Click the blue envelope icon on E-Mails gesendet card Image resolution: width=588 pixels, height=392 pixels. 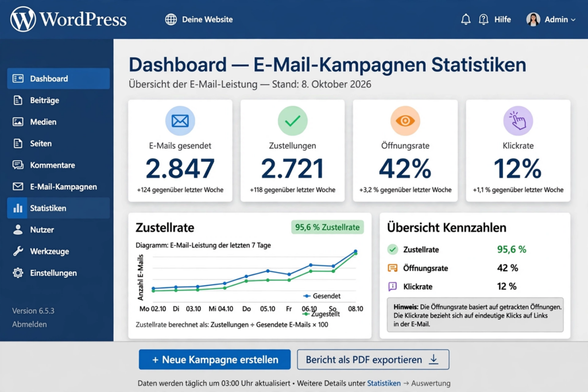(180, 121)
